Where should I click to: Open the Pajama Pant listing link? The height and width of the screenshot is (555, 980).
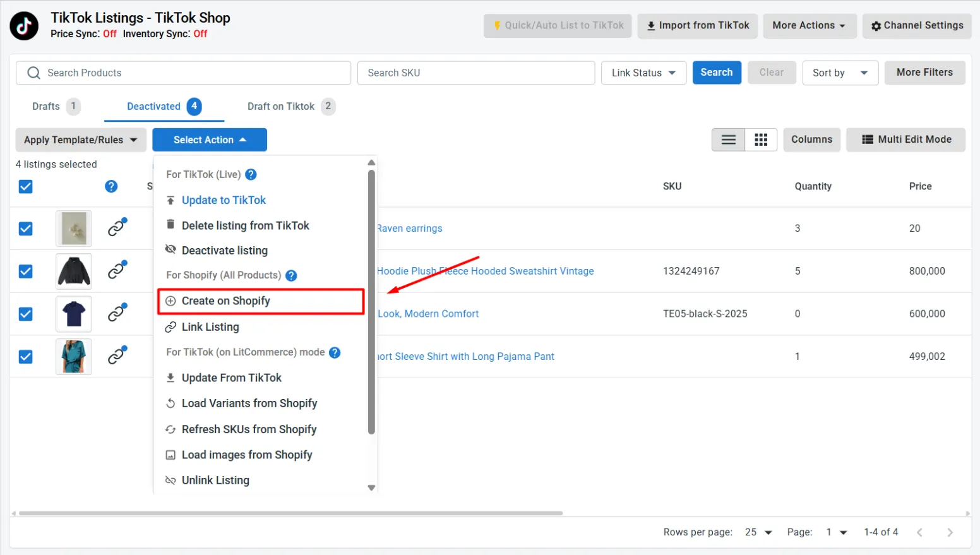[x=465, y=357]
